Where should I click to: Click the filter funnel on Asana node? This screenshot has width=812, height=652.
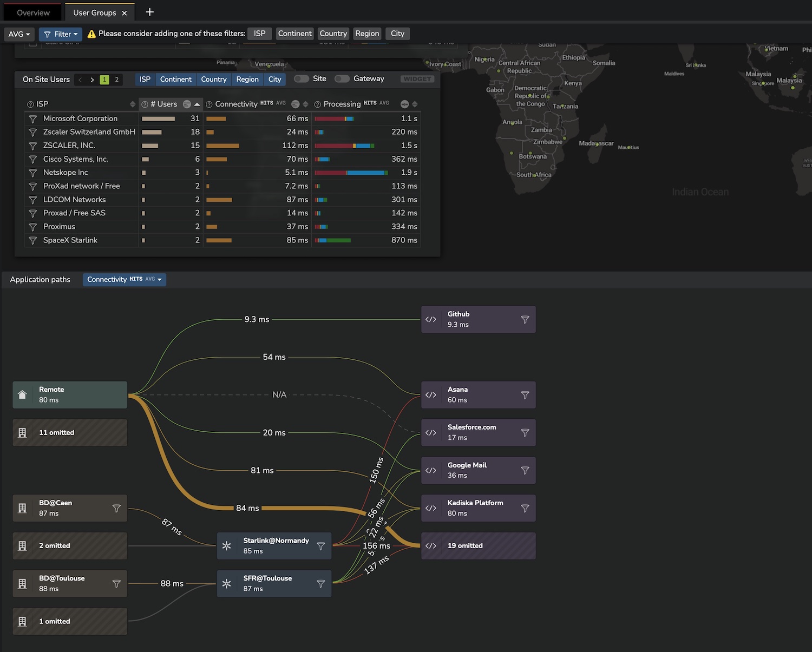point(525,395)
